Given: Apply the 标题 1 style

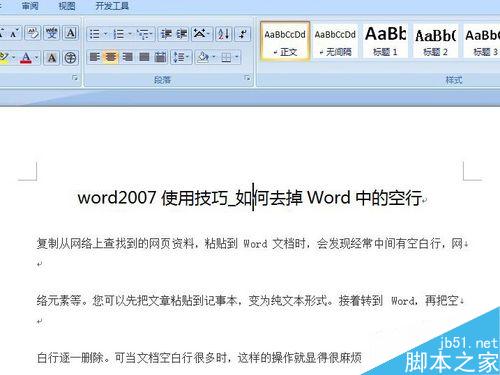Looking at the screenshot, I should [385, 41].
